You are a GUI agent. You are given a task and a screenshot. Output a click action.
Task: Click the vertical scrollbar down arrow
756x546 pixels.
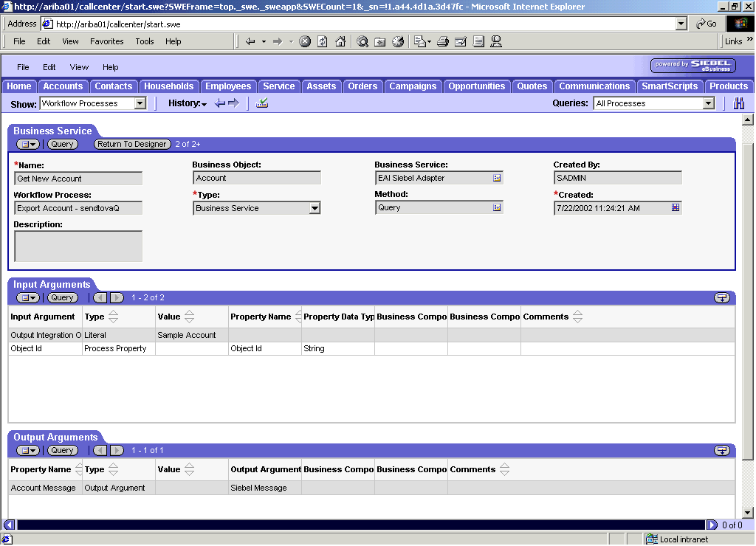click(748, 512)
